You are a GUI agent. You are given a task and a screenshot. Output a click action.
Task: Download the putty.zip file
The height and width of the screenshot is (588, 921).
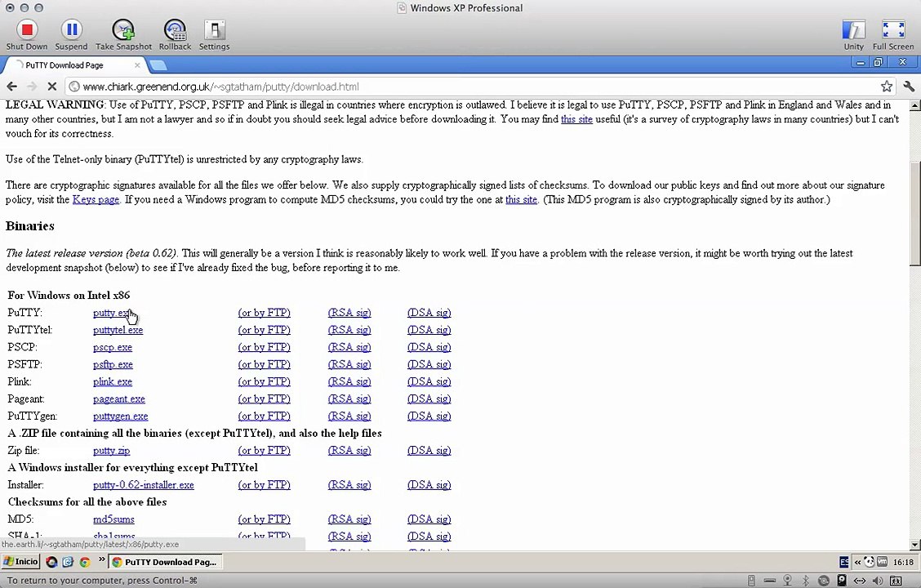click(x=111, y=451)
